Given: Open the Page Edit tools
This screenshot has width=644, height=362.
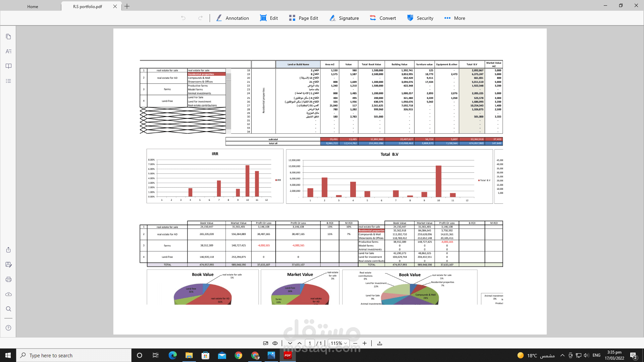Looking at the screenshot, I should [304, 18].
